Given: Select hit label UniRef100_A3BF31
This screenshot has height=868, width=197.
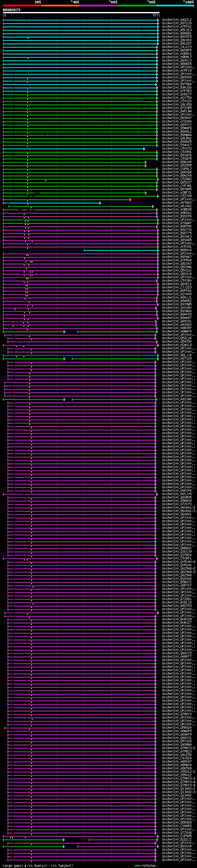Looking at the screenshot, I should pyautogui.click(x=177, y=192).
